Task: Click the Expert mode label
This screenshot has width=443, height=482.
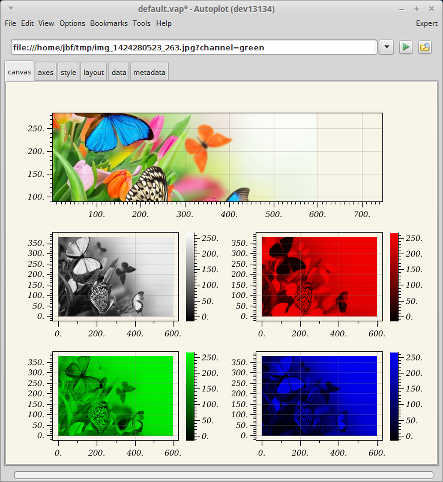Action: click(x=427, y=23)
